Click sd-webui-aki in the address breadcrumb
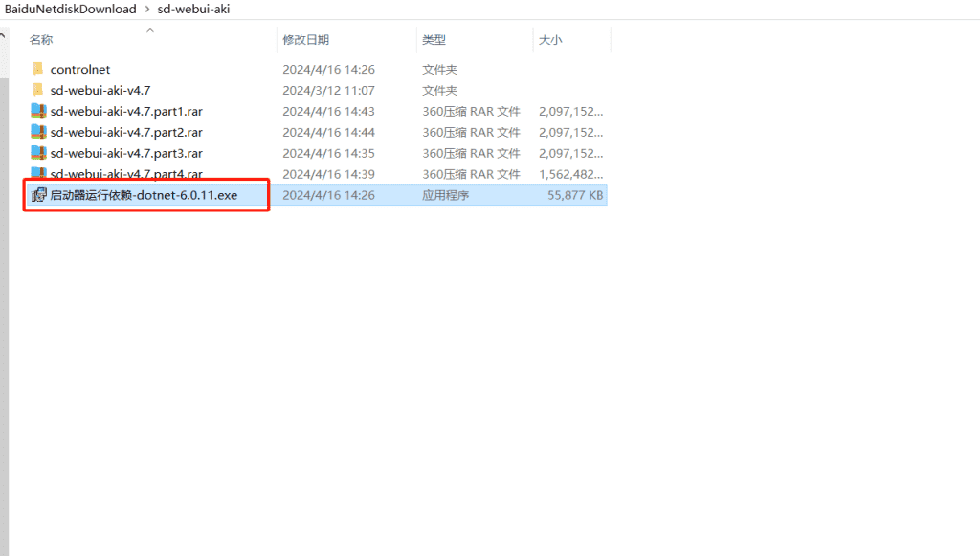 click(193, 10)
